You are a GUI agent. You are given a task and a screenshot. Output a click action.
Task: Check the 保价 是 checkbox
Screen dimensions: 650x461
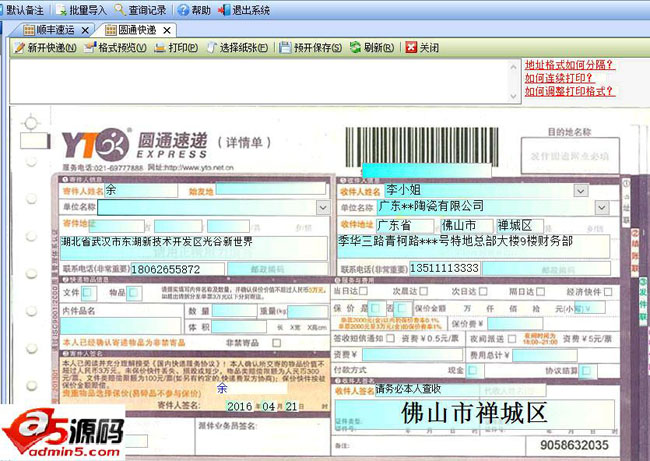click(375, 308)
